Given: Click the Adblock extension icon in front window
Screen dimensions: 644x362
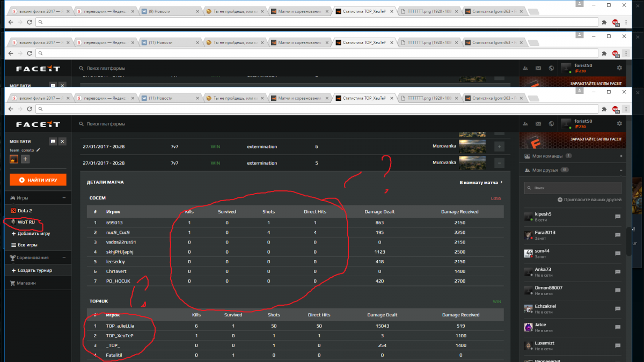Looking at the screenshot, I should [x=616, y=109].
